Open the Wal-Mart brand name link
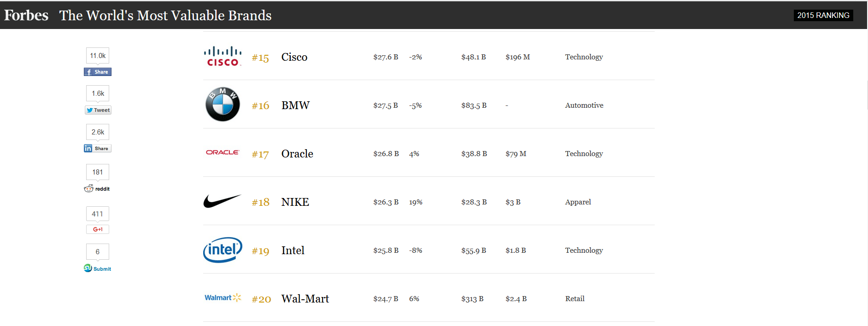 pos(305,299)
